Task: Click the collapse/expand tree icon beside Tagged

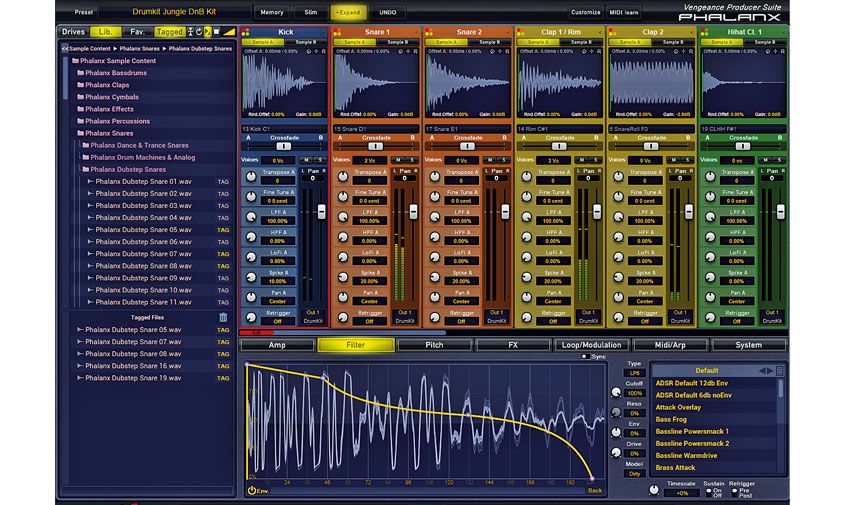Action: tap(190, 32)
